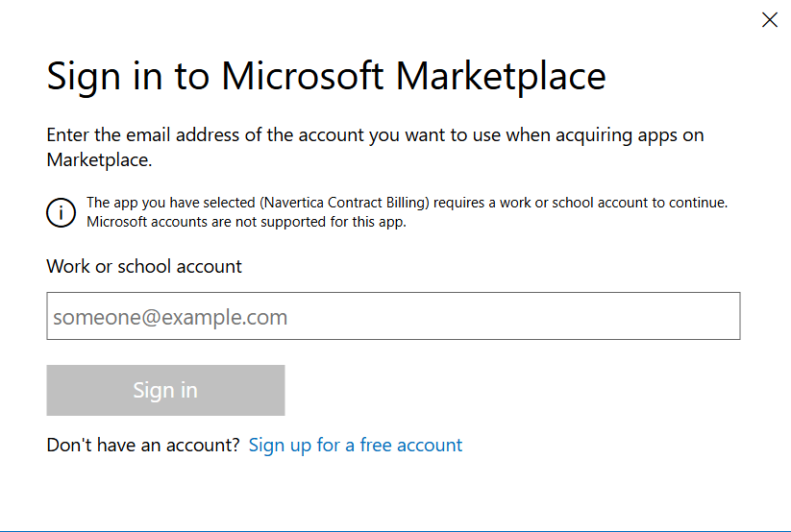Click the Don't have an account? text
Viewport: 791px width, 532px height.
click(x=143, y=446)
